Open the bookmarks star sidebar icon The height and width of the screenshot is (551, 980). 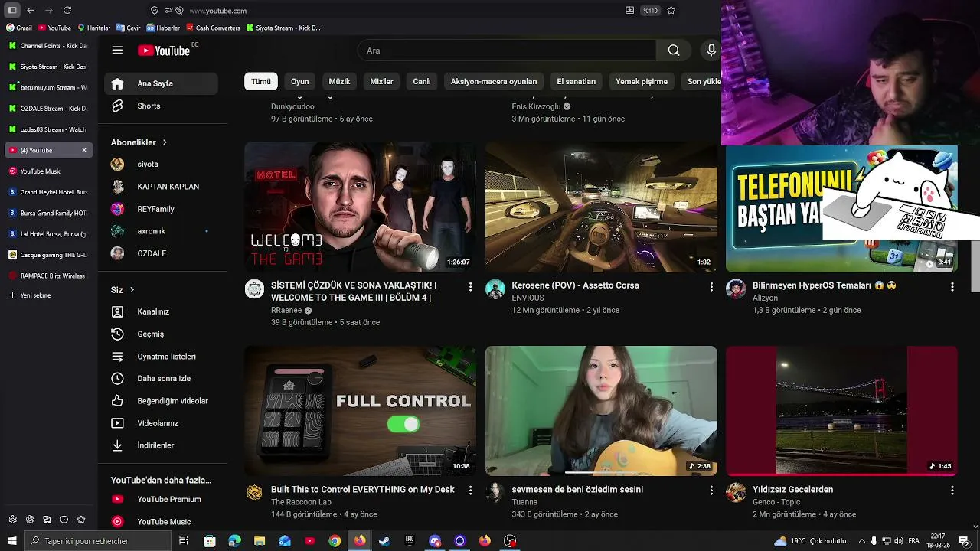tap(81, 520)
